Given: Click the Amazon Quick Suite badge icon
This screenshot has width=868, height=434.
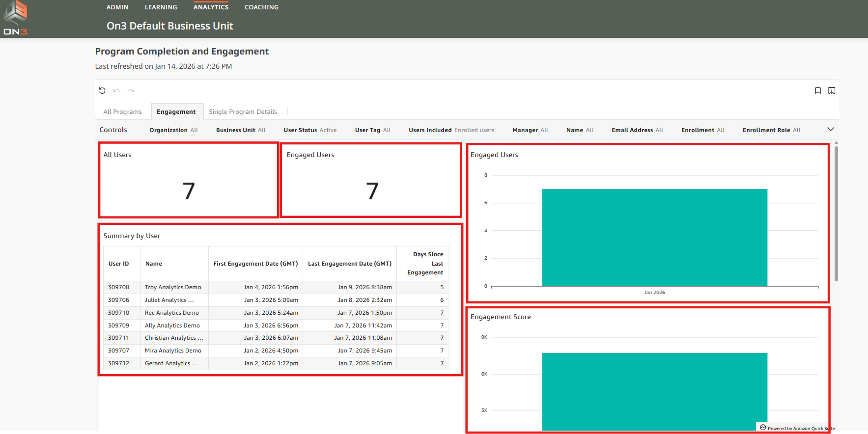Looking at the screenshot, I should tap(763, 428).
